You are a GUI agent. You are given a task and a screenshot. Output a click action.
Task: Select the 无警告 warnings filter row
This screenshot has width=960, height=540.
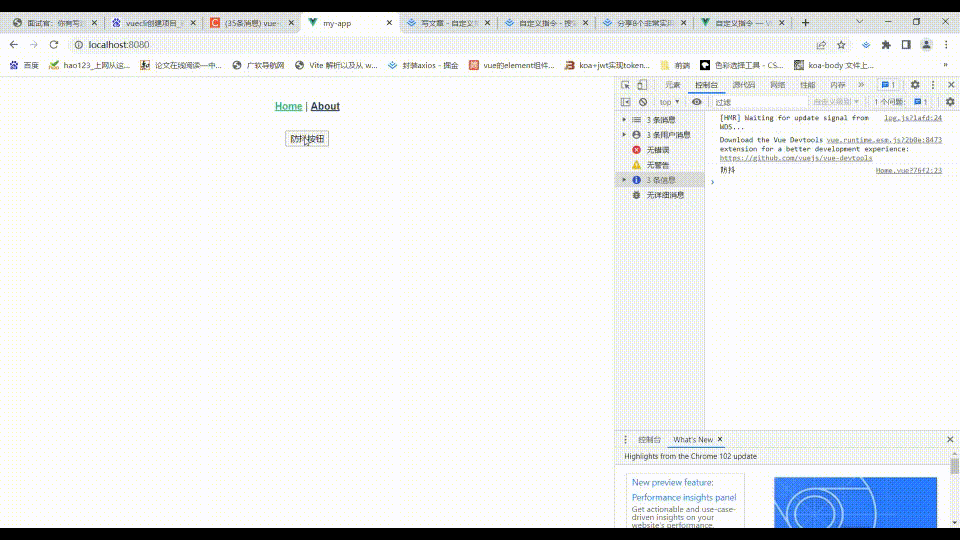[x=659, y=165]
